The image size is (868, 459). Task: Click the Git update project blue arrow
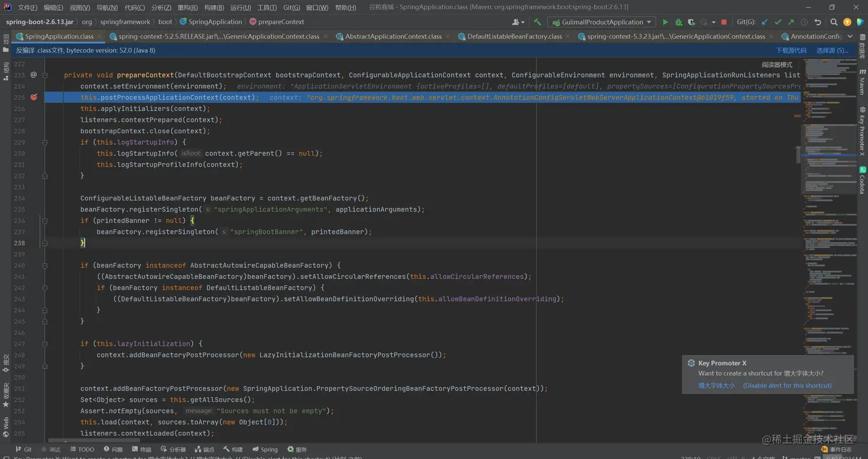click(x=764, y=22)
